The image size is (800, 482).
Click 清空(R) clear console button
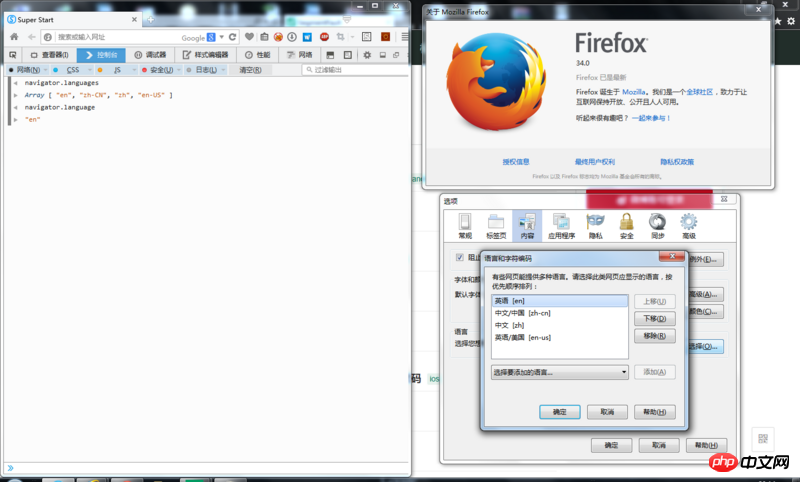pos(251,70)
